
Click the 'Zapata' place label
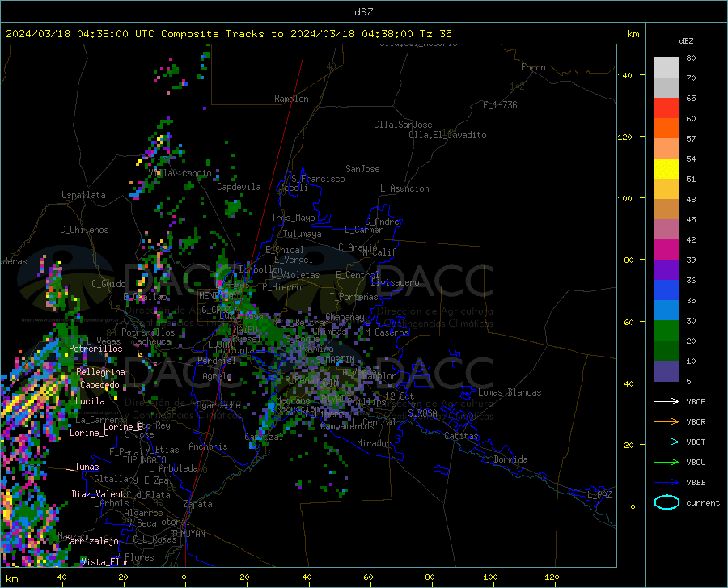point(198,504)
